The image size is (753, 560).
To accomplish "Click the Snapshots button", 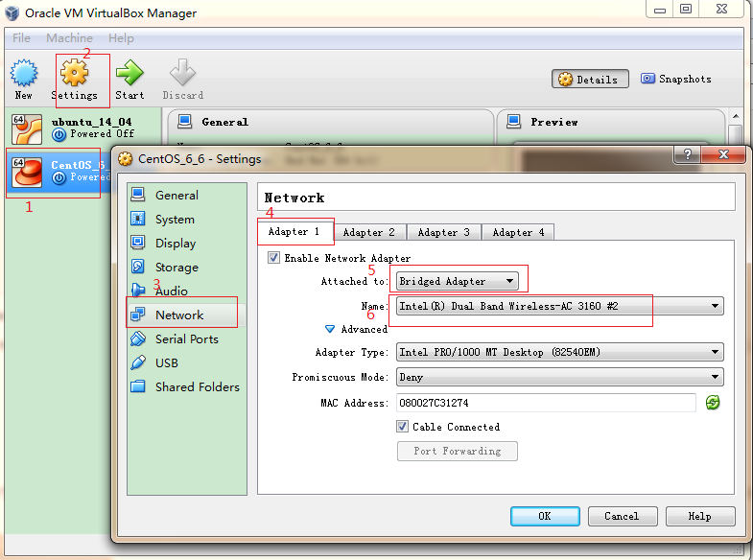I will pyautogui.click(x=676, y=79).
